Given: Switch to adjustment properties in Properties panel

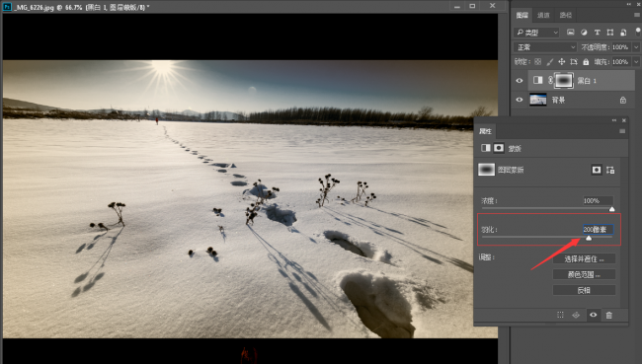Looking at the screenshot, I should pos(486,148).
